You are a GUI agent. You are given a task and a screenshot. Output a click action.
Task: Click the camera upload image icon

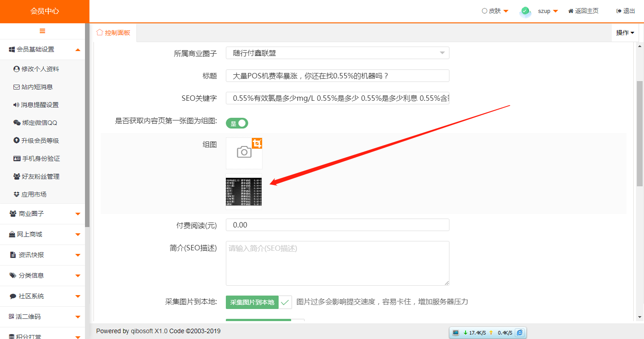click(x=244, y=152)
